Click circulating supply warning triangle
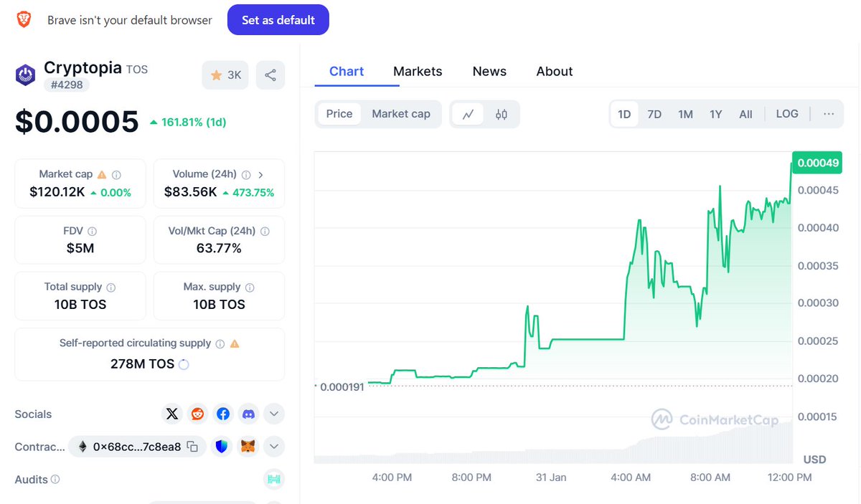 point(235,343)
